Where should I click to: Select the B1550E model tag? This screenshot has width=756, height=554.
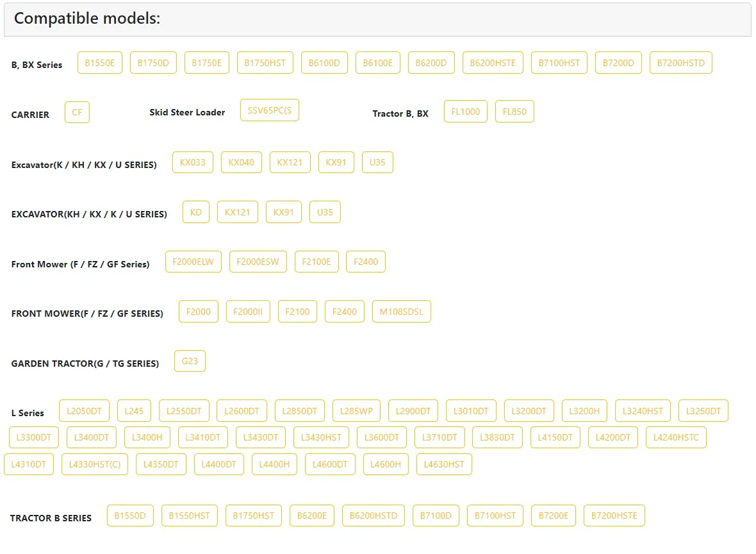(x=100, y=63)
